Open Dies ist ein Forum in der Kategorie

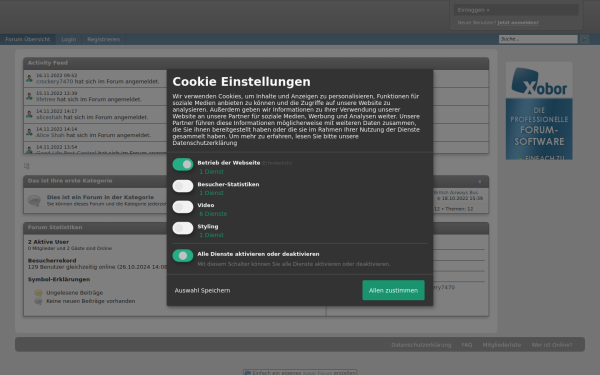(100, 197)
